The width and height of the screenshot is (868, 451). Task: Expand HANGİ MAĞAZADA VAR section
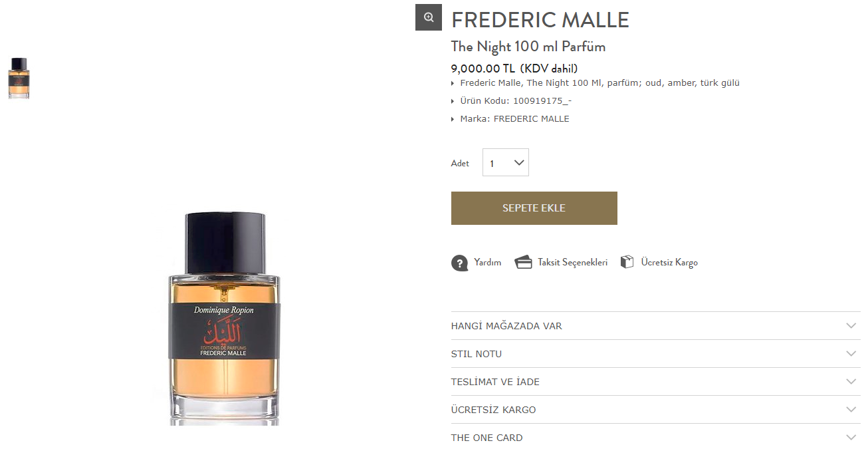tap(655, 326)
